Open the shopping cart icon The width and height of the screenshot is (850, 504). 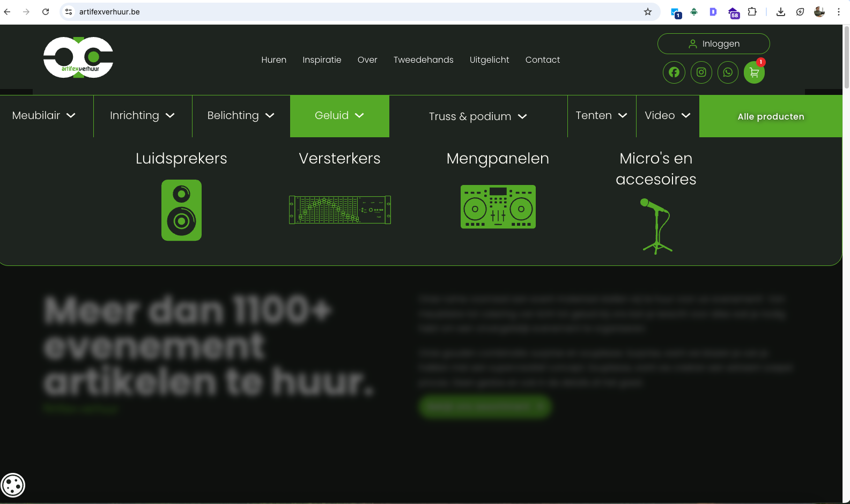tap(754, 73)
